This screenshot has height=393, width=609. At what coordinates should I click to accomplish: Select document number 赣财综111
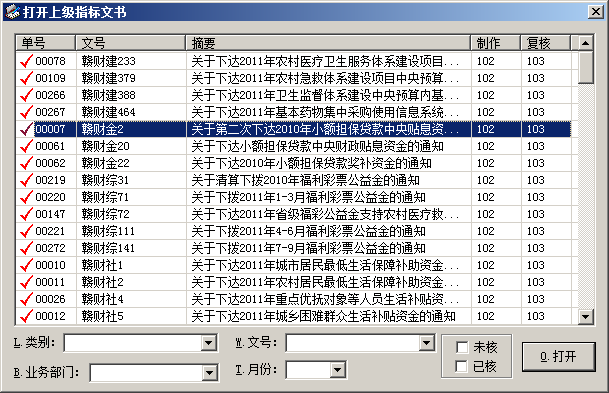[108, 231]
